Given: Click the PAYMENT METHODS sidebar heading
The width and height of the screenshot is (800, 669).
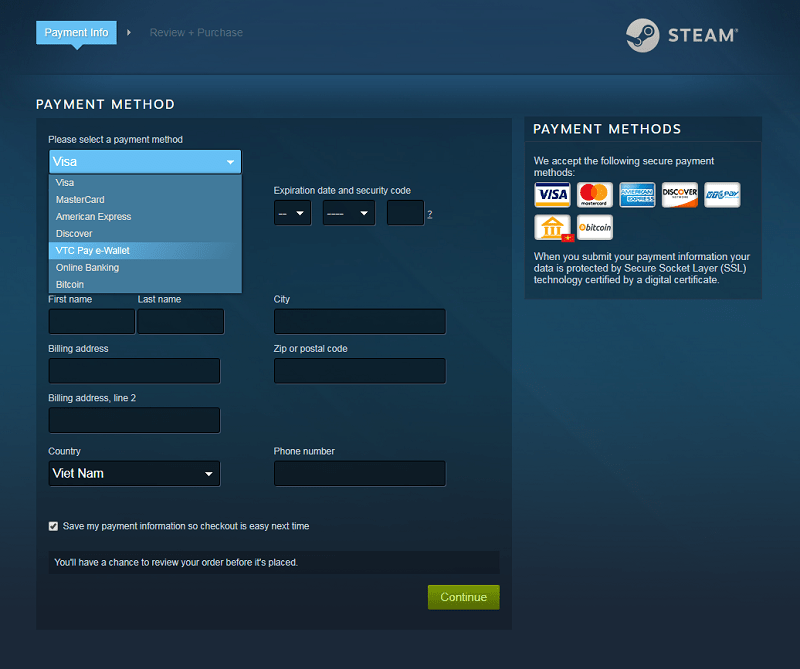Looking at the screenshot, I should [607, 129].
